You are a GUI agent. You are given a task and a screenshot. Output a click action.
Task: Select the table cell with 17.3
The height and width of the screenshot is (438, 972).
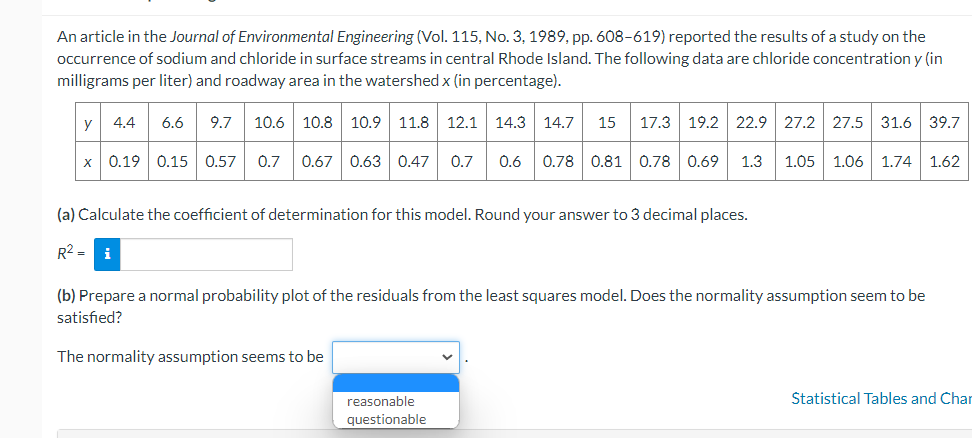tap(655, 124)
